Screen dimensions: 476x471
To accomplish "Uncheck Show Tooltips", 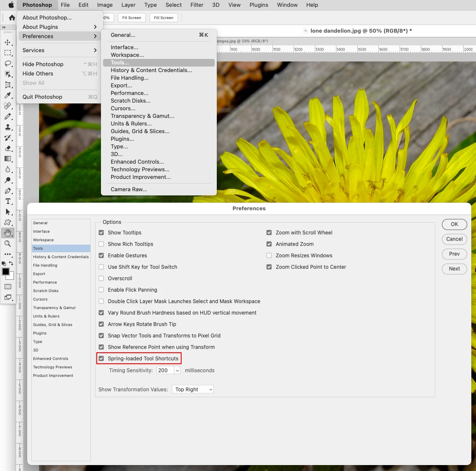I will 101,233.
